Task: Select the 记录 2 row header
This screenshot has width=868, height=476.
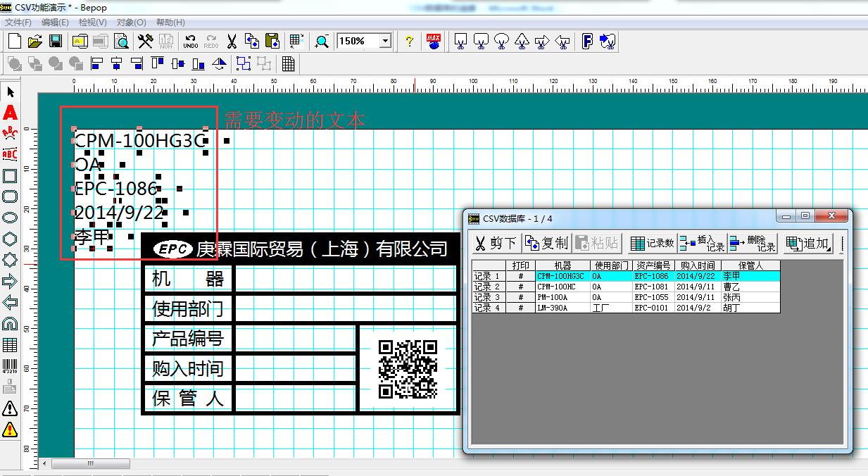Action: click(x=489, y=287)
